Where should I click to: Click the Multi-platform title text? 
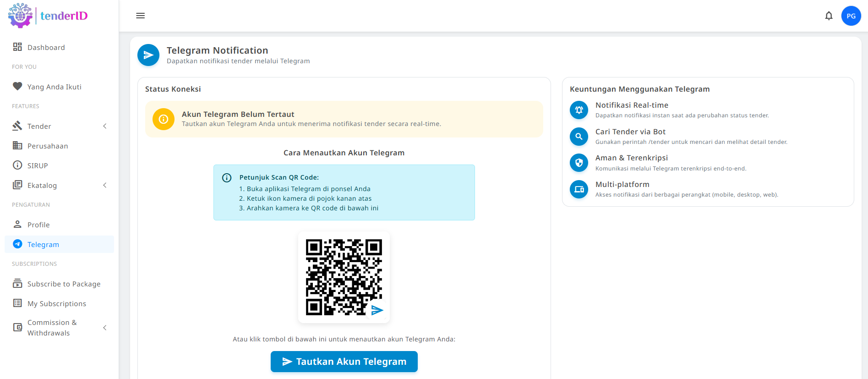pyautogui.click(x=622, y=184)
